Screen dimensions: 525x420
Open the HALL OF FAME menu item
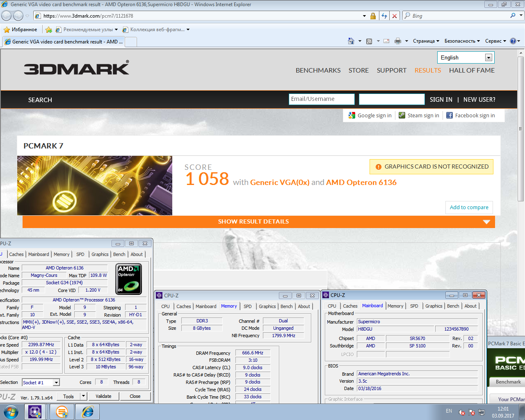click(472, 70)
